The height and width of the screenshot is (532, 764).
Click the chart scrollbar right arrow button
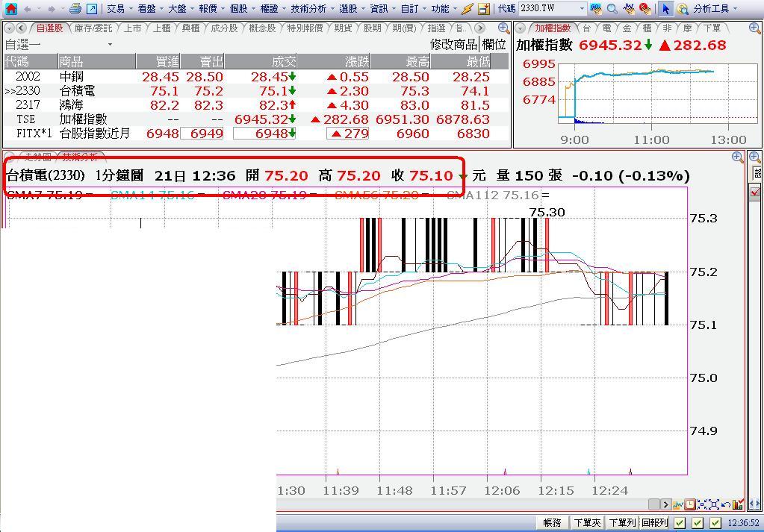pyautogui.click(x=665, y=504)
